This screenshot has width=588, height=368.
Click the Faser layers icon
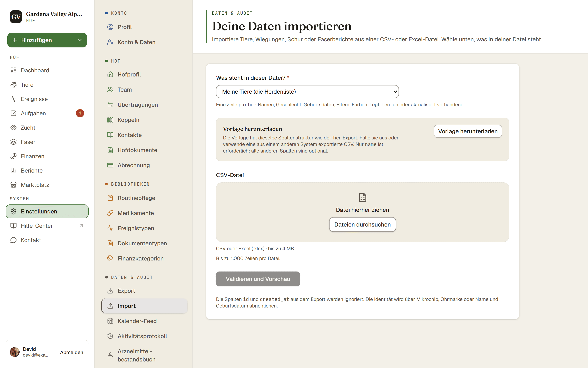click(13, 142)
